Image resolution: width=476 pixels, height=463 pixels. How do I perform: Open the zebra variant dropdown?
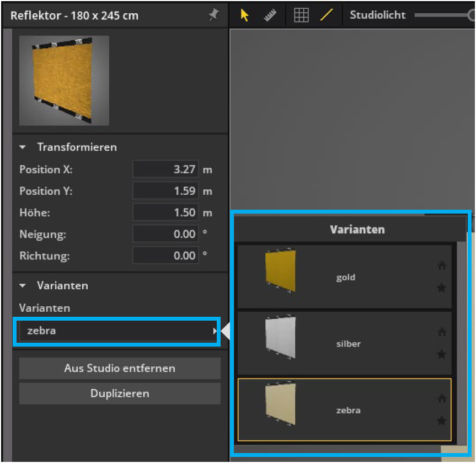coord(117,331)
